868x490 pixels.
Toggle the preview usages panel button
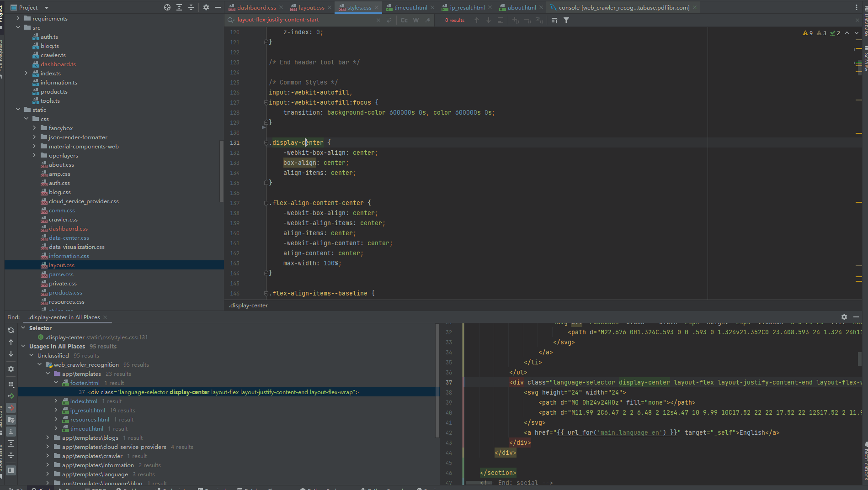(x=11, y=470)
